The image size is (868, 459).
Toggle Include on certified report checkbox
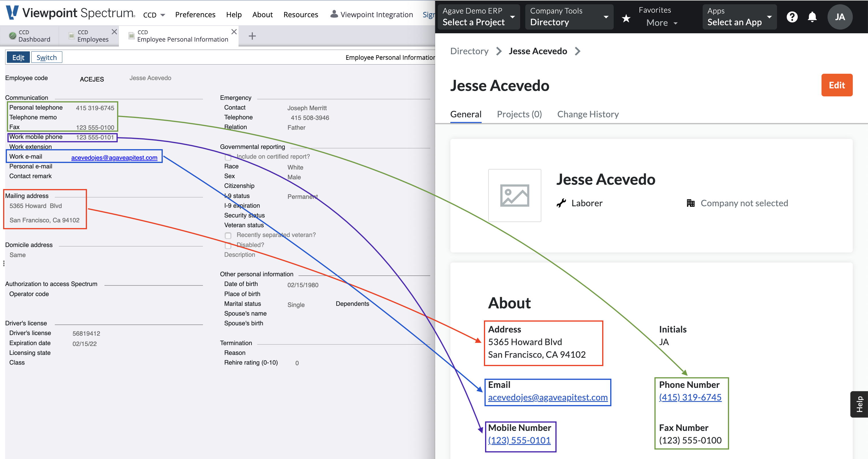(228, 157)
